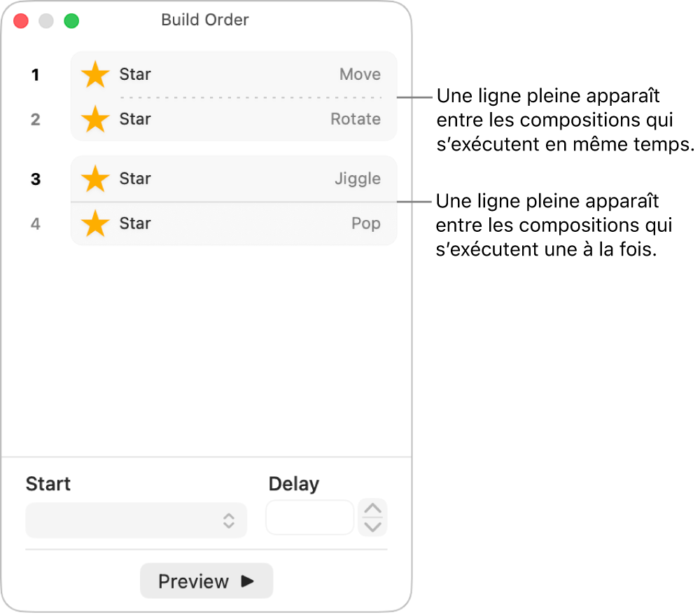Click the star icon for the Pop build

click(94, 223)
